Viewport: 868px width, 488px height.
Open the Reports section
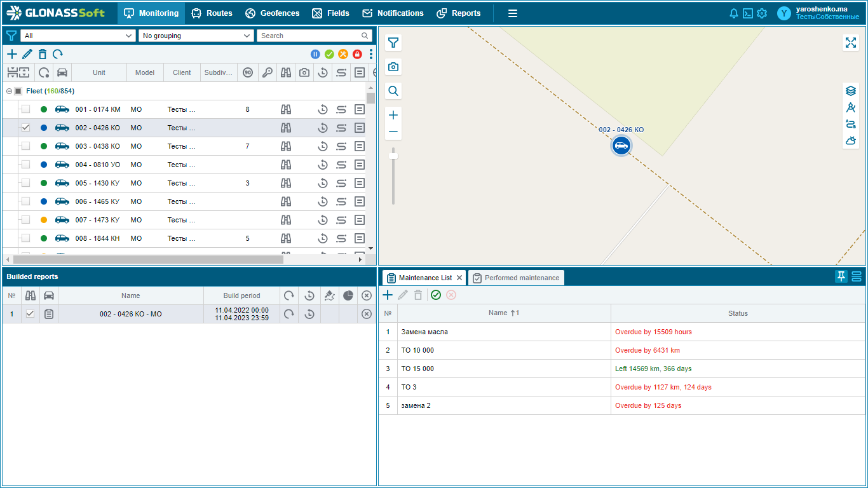tap(459, 13)
